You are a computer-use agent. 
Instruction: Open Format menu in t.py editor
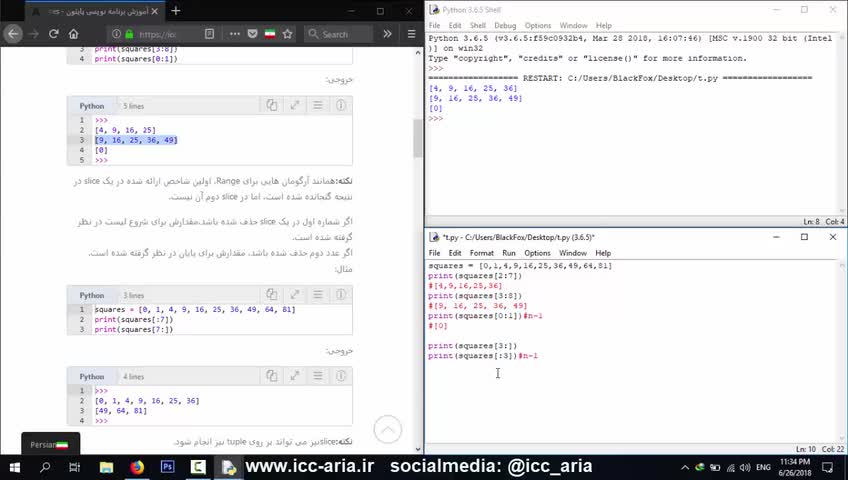click(481, 253)
